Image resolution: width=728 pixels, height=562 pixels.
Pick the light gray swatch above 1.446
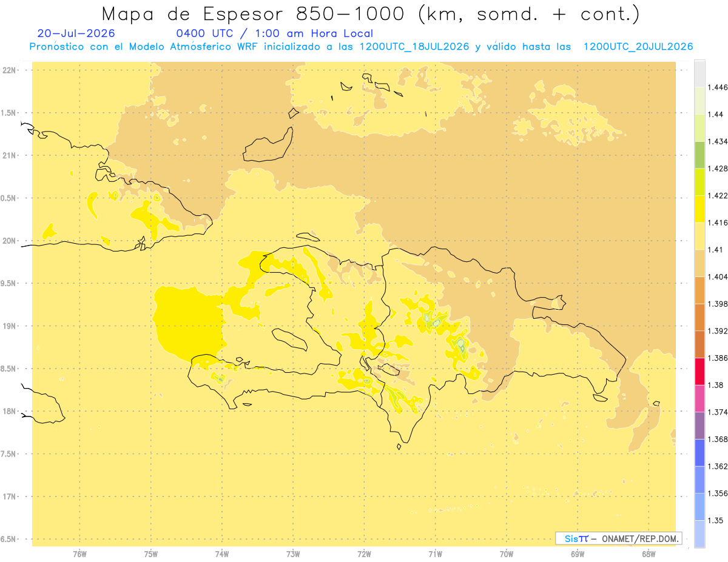699,73
